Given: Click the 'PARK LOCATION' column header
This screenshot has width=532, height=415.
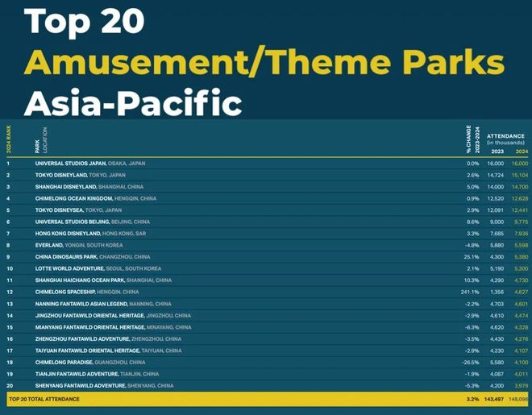Looking at the screenshot, I should click(x=41, y=140).
